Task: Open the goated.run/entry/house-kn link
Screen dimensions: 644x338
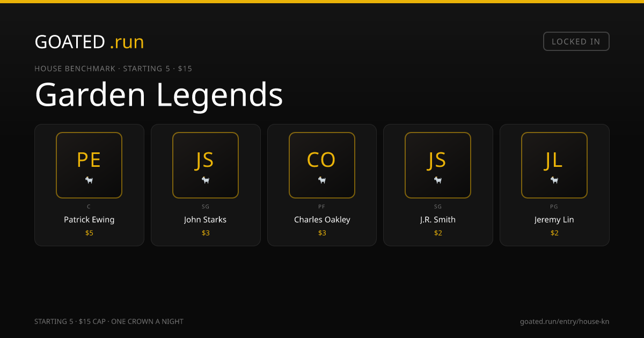Action: 565,321
